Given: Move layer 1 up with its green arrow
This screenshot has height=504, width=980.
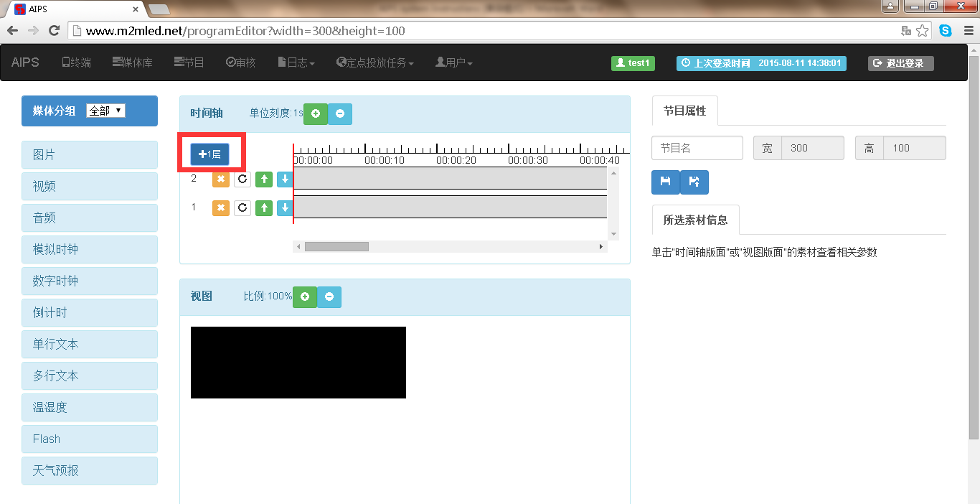Looking at the screenshot, I should [264, 207].
